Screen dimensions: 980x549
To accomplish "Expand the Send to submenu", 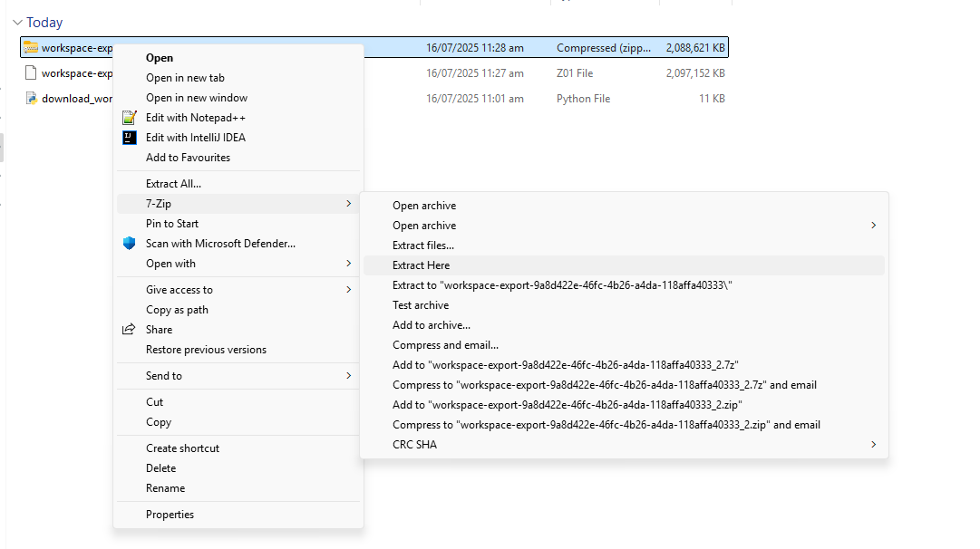I will (348, 376).
